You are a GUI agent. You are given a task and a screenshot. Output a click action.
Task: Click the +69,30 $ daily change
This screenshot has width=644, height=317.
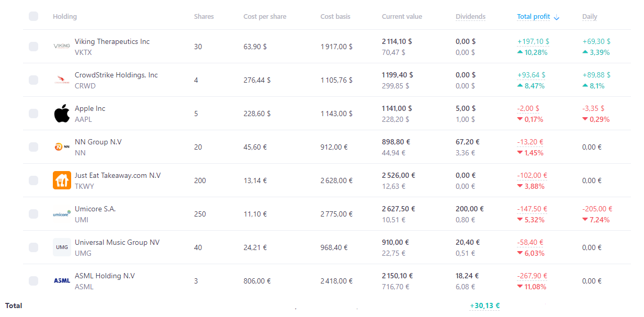point(596,41)
